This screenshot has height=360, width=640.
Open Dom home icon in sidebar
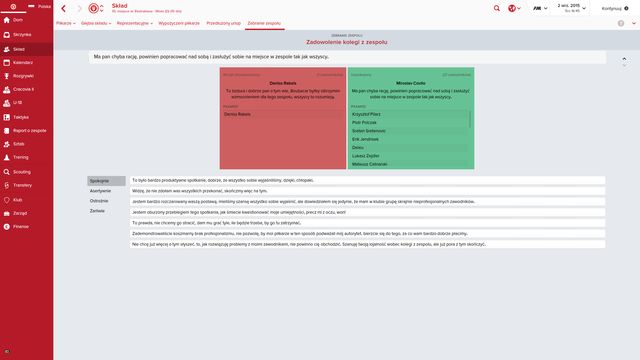click(7, 20)
